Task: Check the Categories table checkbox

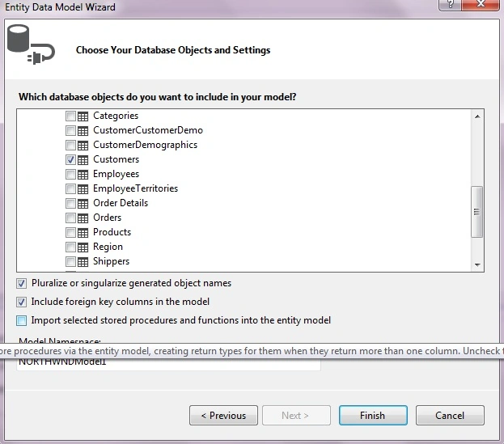Action: (x=70, y=116)
